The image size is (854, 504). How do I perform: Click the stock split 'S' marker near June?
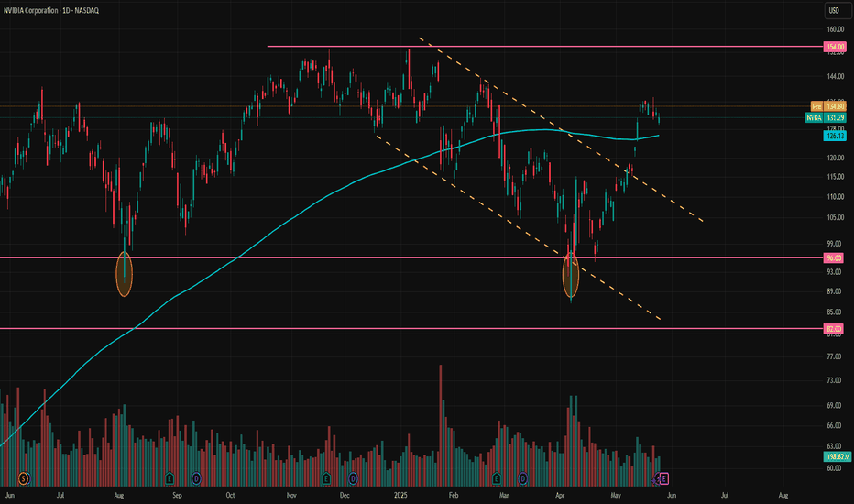coord(23,479)
